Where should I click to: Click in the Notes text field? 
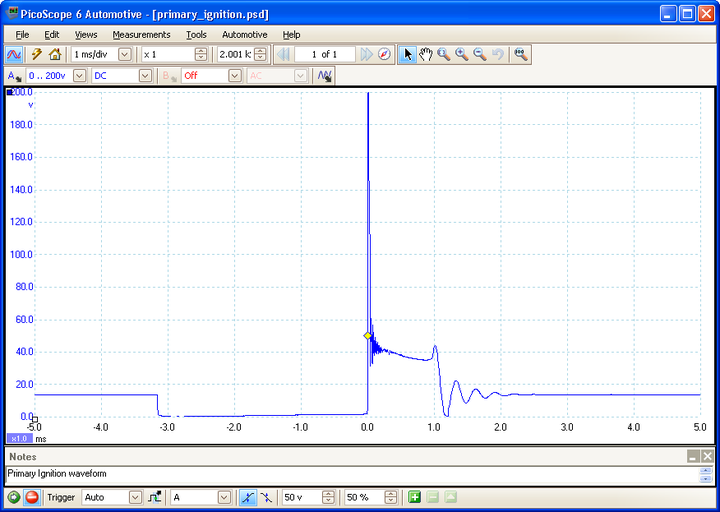point(351,475)
